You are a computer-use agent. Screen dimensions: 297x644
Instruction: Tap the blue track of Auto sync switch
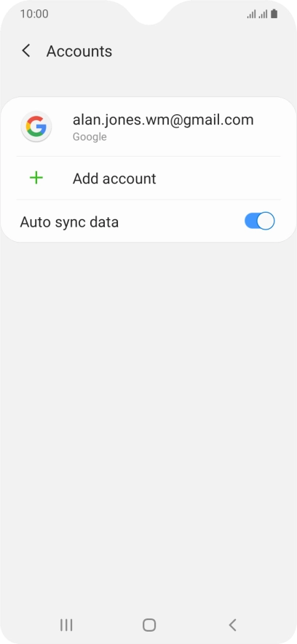(250, 221)
